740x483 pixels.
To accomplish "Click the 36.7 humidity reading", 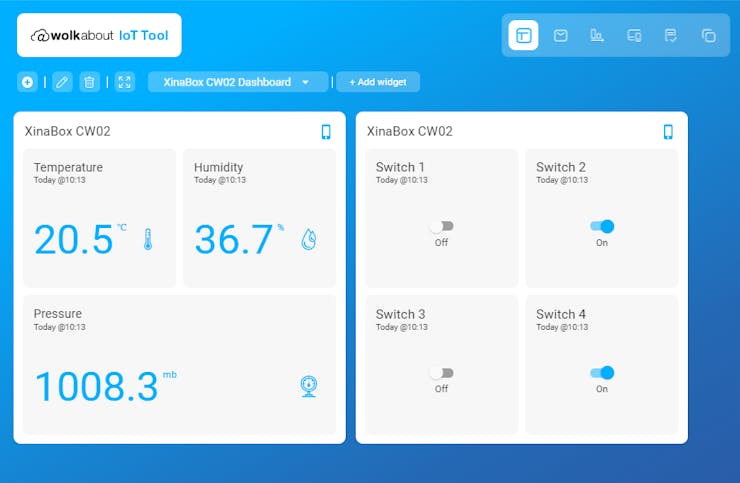I will (x=234, y=239).
